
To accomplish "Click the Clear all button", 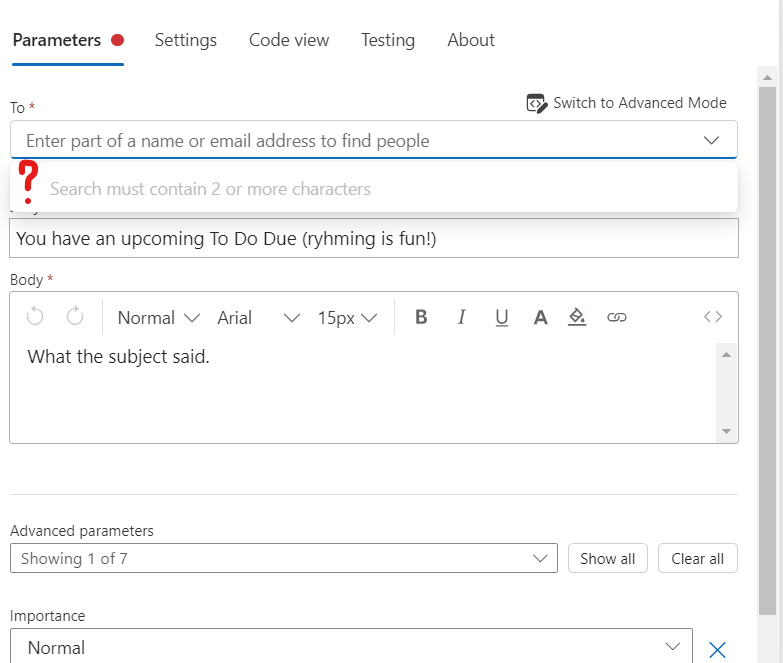I will tap(698, 558).
